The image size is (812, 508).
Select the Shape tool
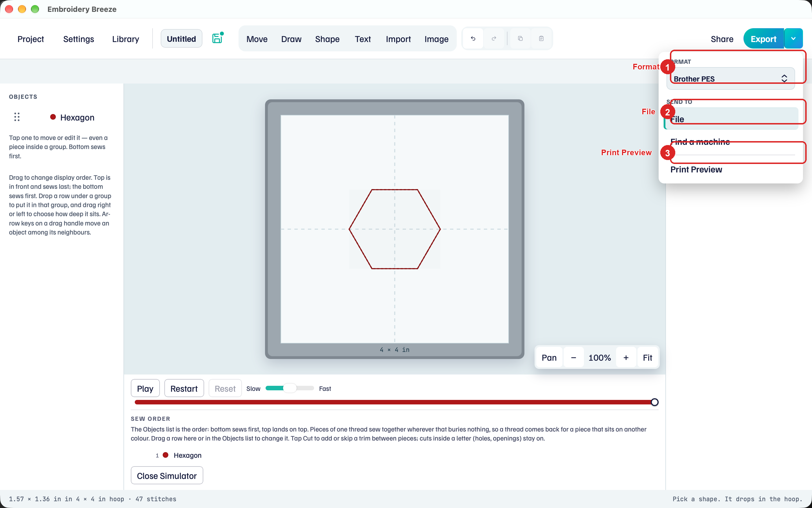pos(327,39)
